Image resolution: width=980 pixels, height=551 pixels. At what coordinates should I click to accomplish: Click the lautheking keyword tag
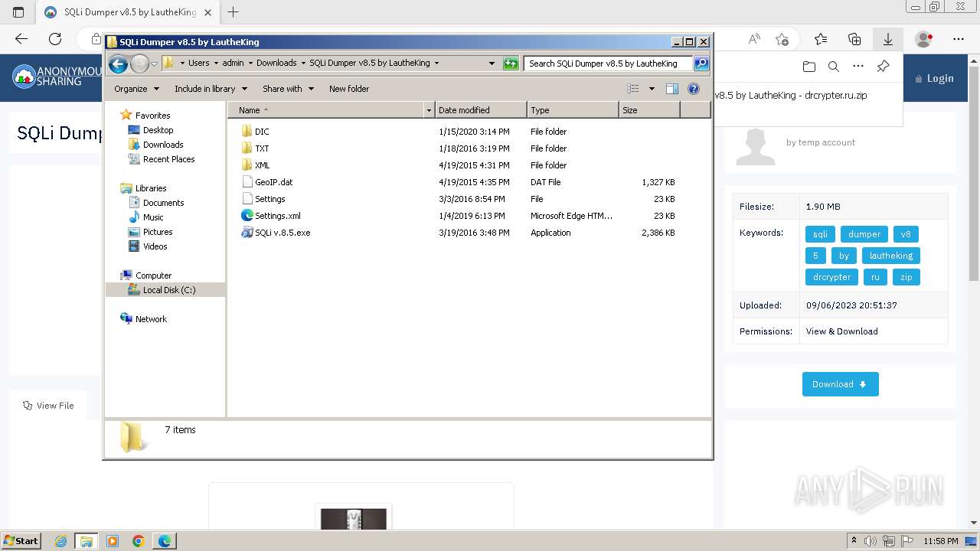coord(890,256)
